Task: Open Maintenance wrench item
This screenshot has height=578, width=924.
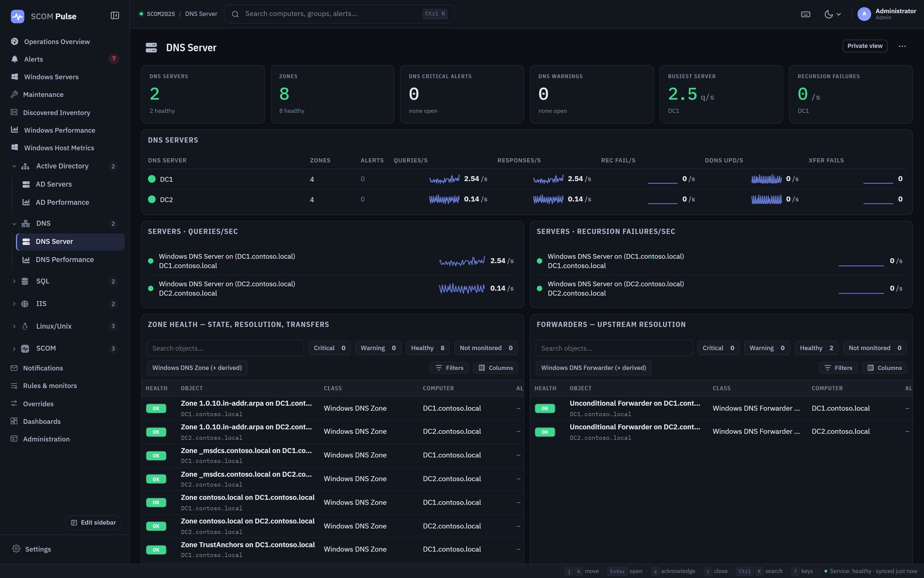Action: [x=43, y=95]
